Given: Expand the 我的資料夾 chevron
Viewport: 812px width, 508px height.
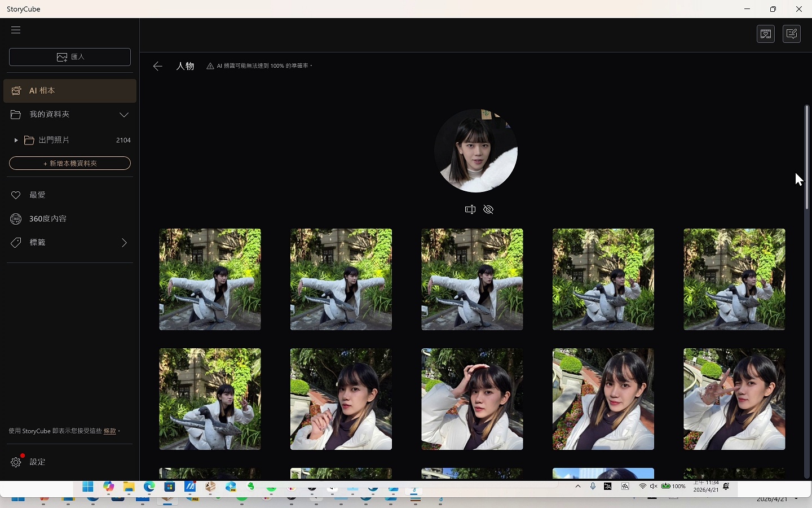Looking at the screenshot, I should [124, 115].
